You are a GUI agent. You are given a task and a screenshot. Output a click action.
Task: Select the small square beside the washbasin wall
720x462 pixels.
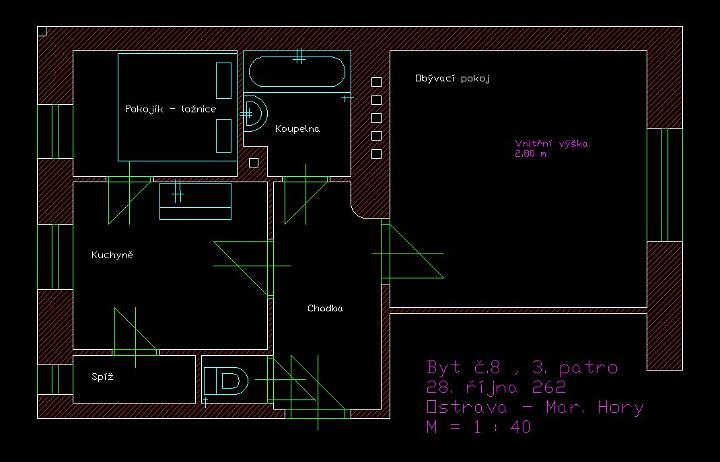254,163
